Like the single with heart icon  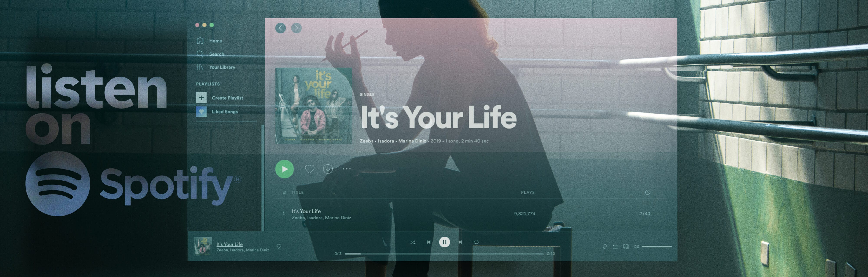click(x=309, y=169)
